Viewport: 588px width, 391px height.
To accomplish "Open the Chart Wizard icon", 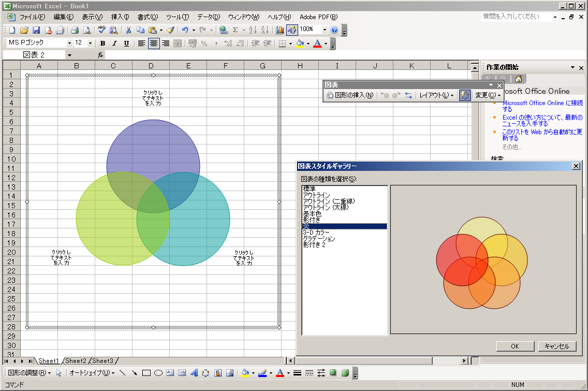I will click(x=280, y=30).
